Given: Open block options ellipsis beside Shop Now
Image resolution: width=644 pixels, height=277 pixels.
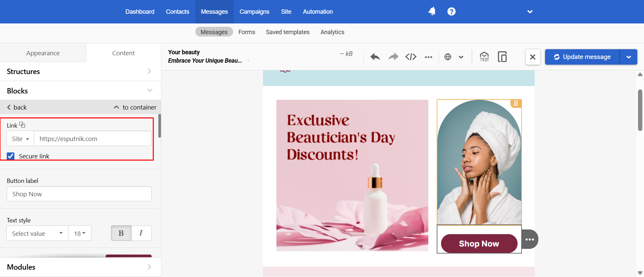Looking at the screenshot, I should [x=530, y=239].
